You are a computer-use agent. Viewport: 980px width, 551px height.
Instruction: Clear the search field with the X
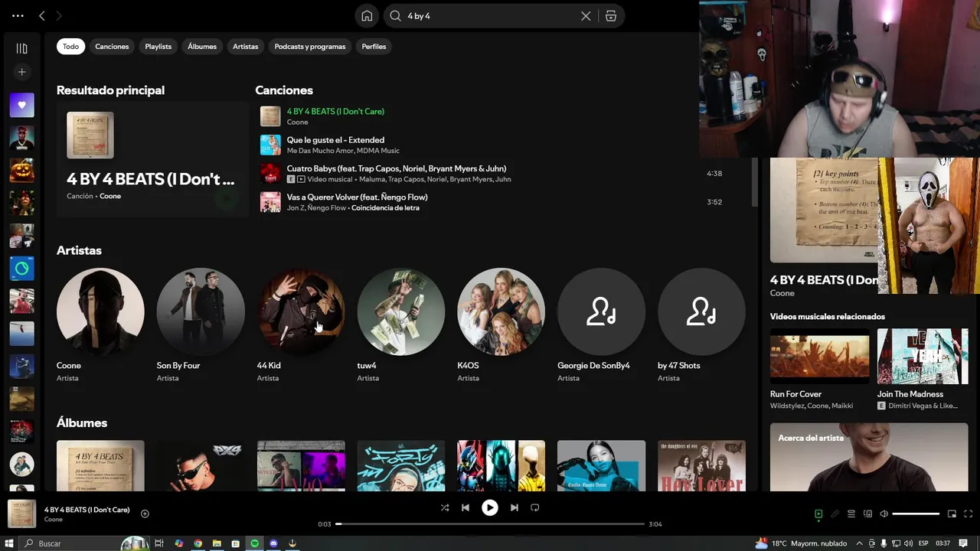[x=586, y=16]
